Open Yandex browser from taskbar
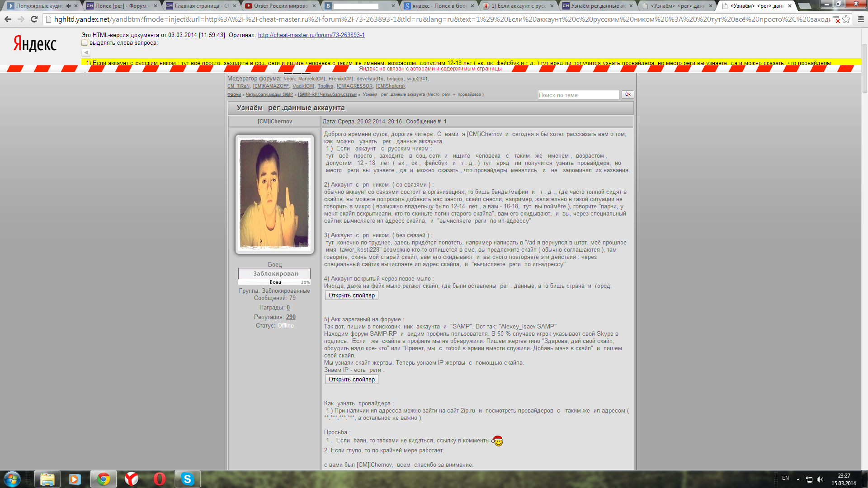The height and width of the screenshot is (488, 868). pos(131,479)
